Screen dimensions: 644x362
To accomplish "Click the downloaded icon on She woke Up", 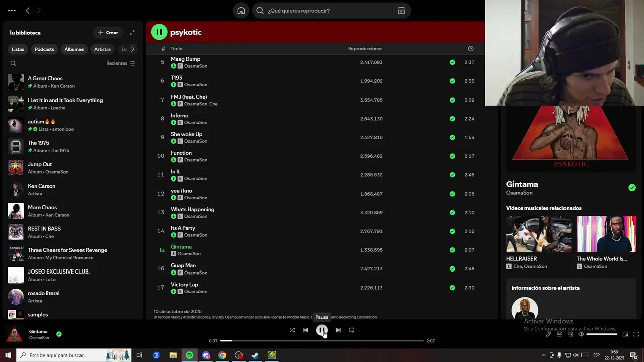I will pyautogui.click(x=173, y=141).
